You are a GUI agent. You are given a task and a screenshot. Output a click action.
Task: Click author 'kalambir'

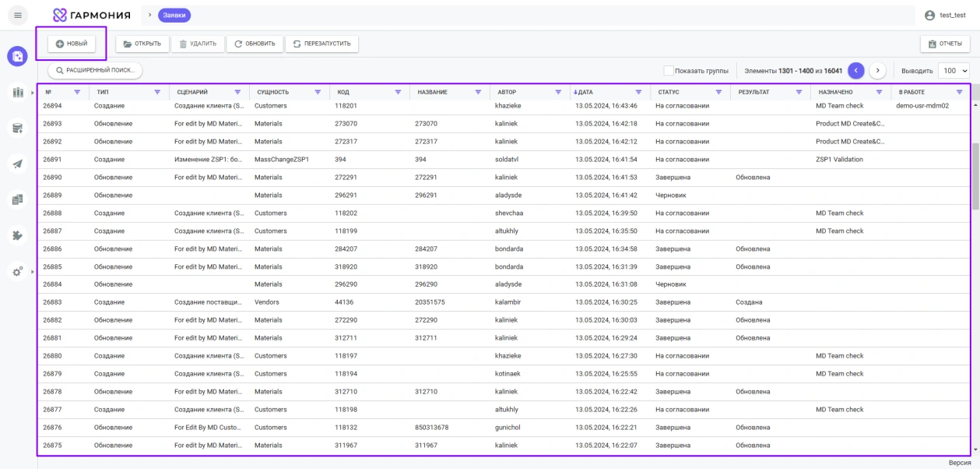[x=509, y=302]
